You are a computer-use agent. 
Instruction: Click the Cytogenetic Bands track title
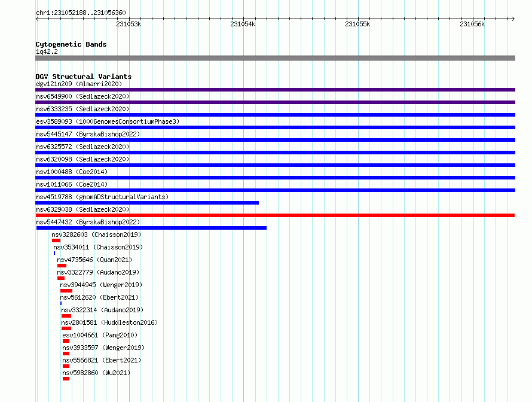[71, 44]
